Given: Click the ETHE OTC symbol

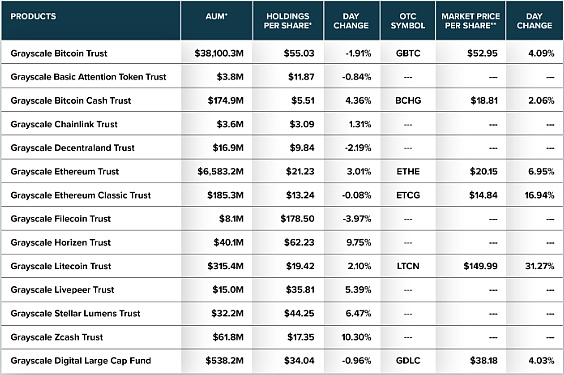Looking at the screenshot, I should [408, 172].
